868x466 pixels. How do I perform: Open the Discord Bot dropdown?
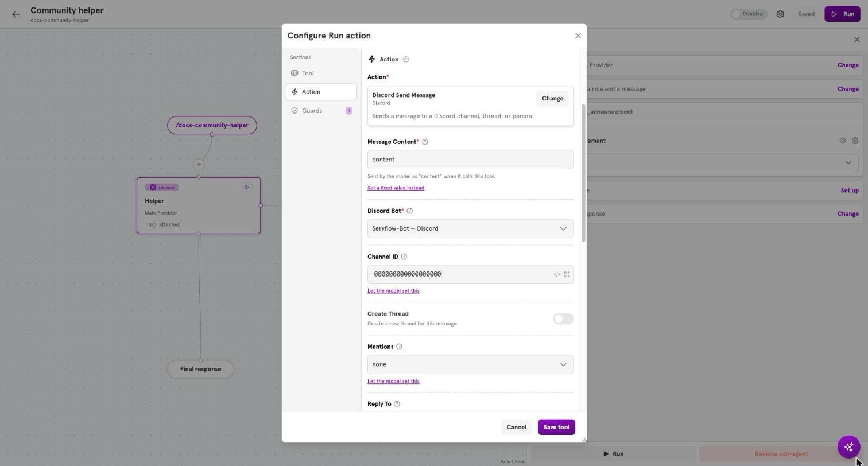[470, 229]
